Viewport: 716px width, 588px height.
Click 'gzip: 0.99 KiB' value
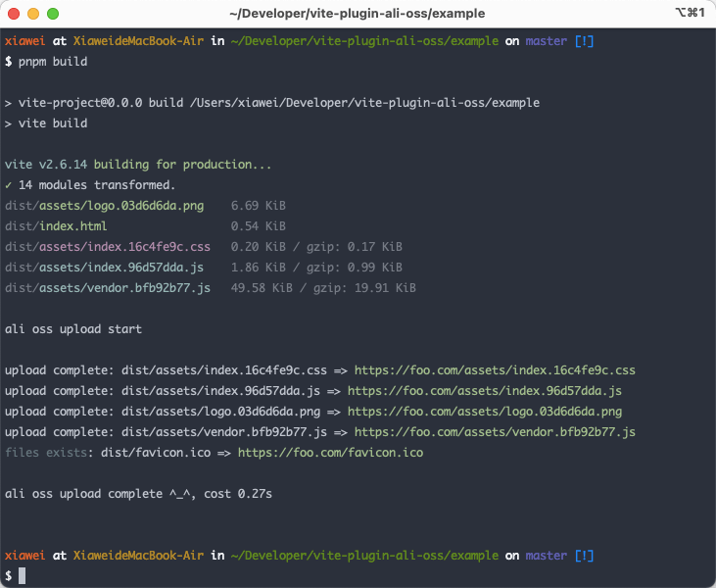(x=355, y=268)
